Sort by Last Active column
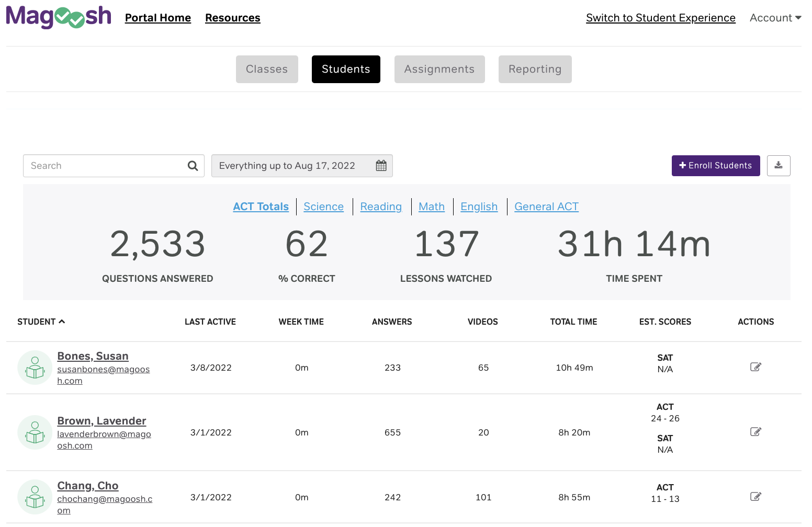The width and height of the screenshot is (812, 527). click(x=210, y=322)
